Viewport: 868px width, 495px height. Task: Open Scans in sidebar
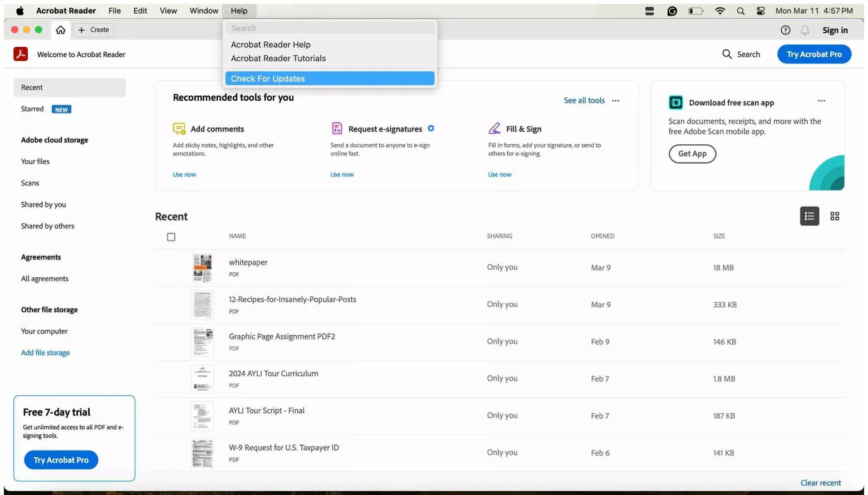(x=30, y=183)
